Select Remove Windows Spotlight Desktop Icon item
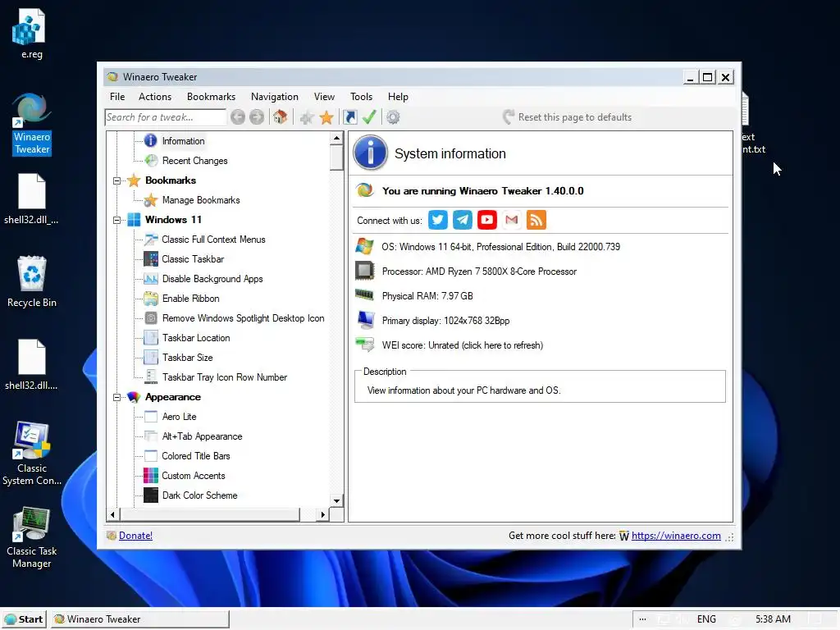This screenshot has width=840, height=630. click(x=243, y=318)
